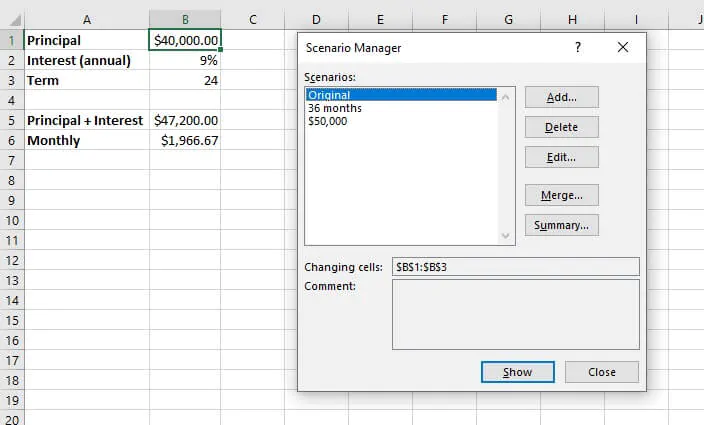Select row 2 header
This screenshot has height=425, width=704.
point(12,60)
